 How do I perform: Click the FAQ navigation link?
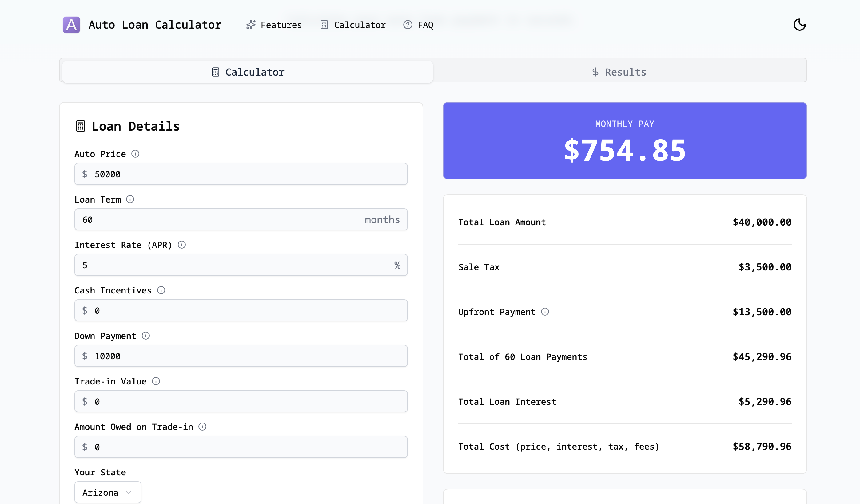pos(425,25)
